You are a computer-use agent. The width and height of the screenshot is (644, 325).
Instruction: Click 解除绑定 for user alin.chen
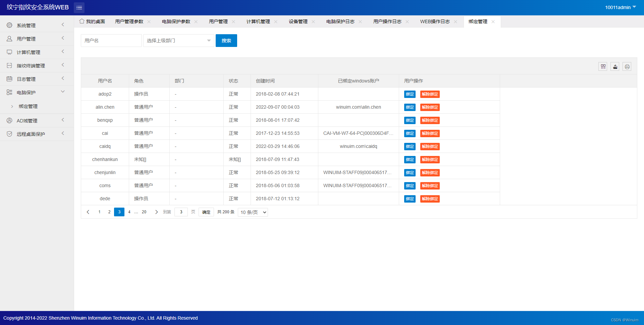point(430,107)
